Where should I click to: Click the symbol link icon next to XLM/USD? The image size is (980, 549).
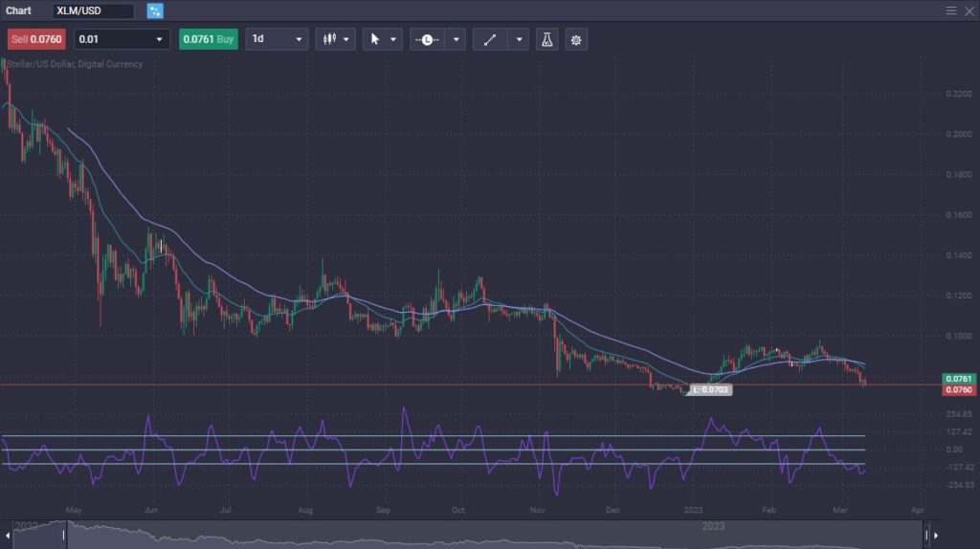[x=155, y=11]
